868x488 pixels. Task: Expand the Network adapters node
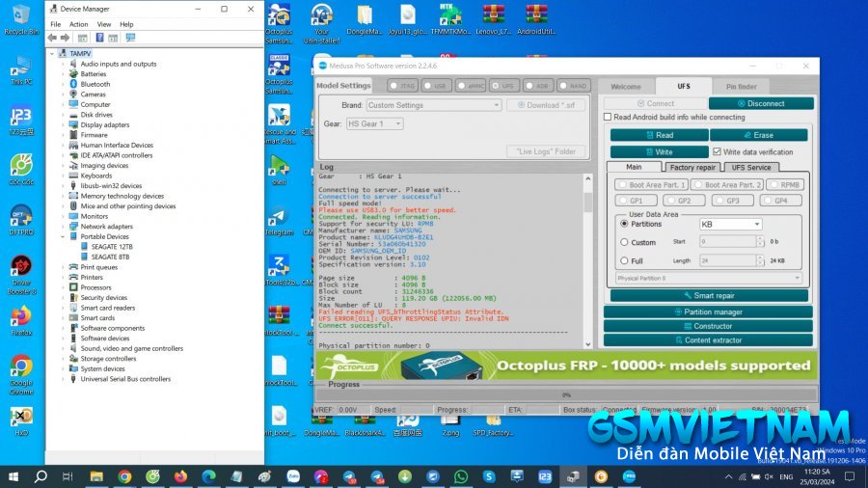click(63, 227)
